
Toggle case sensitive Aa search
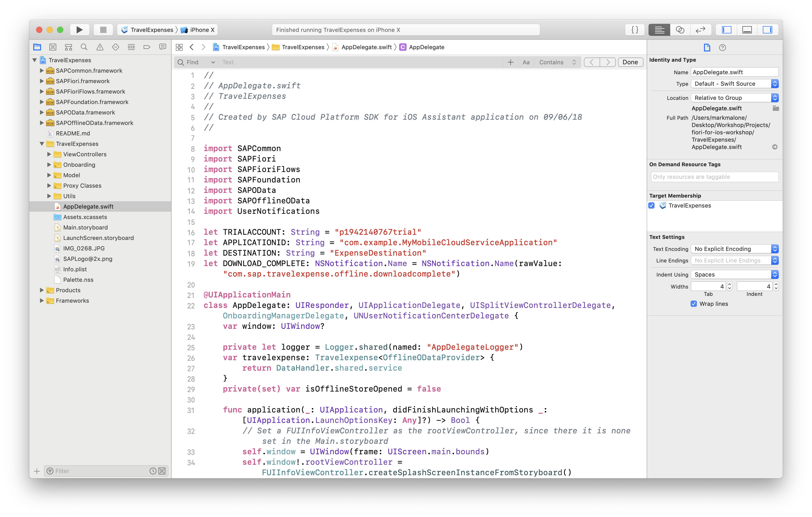click(x=526, y=62)
